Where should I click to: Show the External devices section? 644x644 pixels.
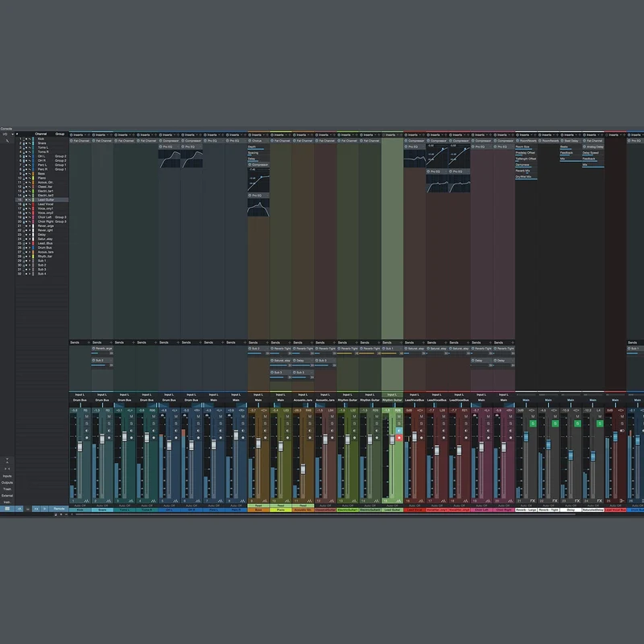7,496
